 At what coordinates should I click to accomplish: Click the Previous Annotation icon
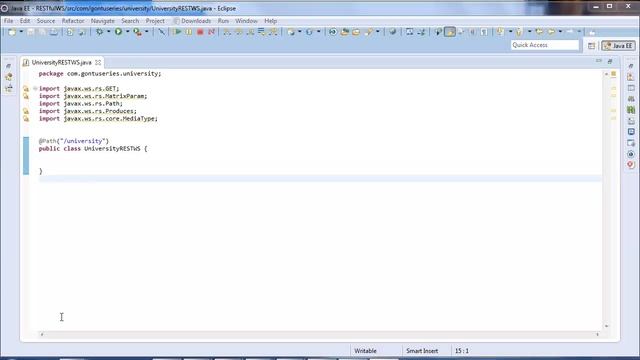point(519,32)
